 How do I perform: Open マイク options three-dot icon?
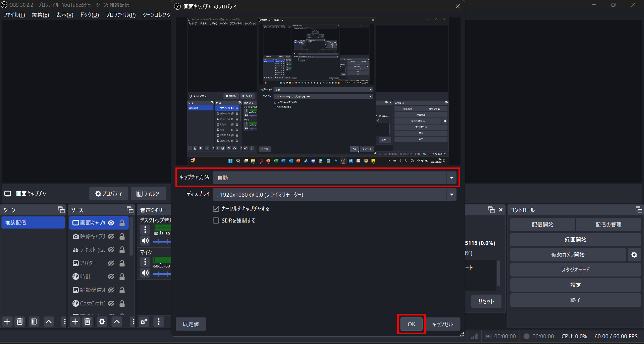coord(145,262)
